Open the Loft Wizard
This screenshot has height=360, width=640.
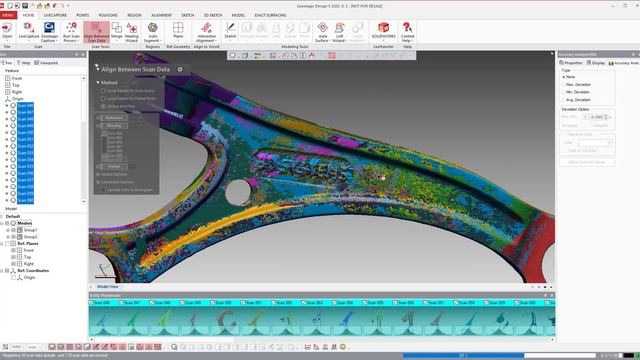pyautogui.click(x=339, y=32)
